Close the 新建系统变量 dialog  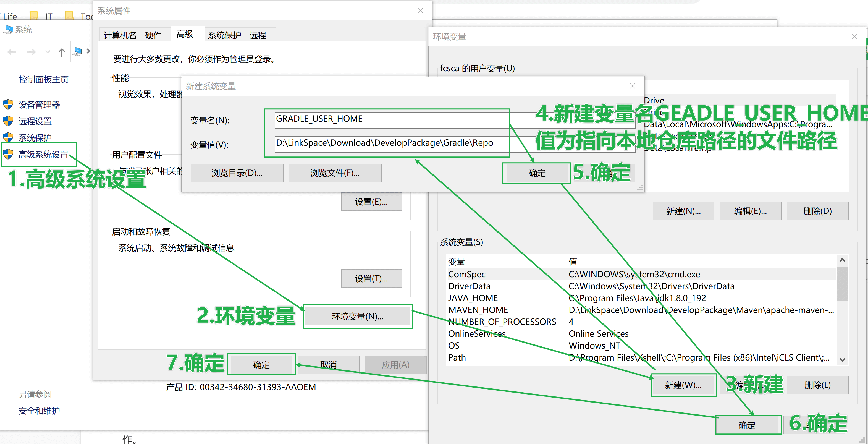(632, 86)
